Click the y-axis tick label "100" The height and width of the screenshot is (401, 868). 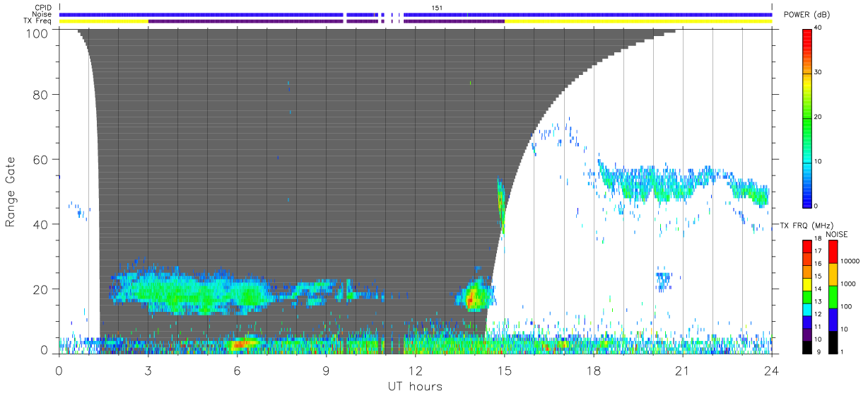(x=37, y=33)
